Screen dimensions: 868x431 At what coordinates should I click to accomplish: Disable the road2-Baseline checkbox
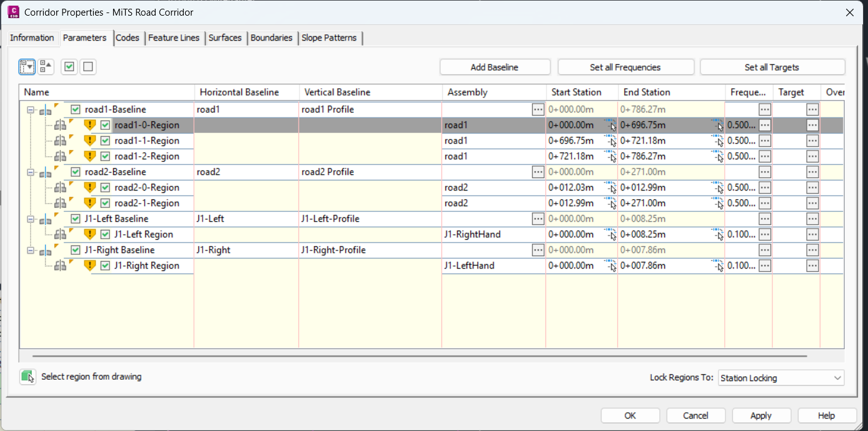(x=76, y=172)
